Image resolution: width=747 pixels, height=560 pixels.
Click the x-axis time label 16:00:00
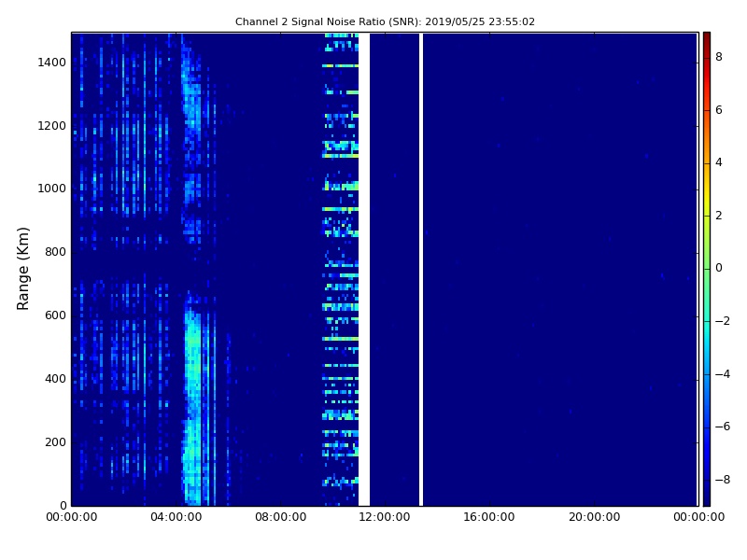point(489,517)
